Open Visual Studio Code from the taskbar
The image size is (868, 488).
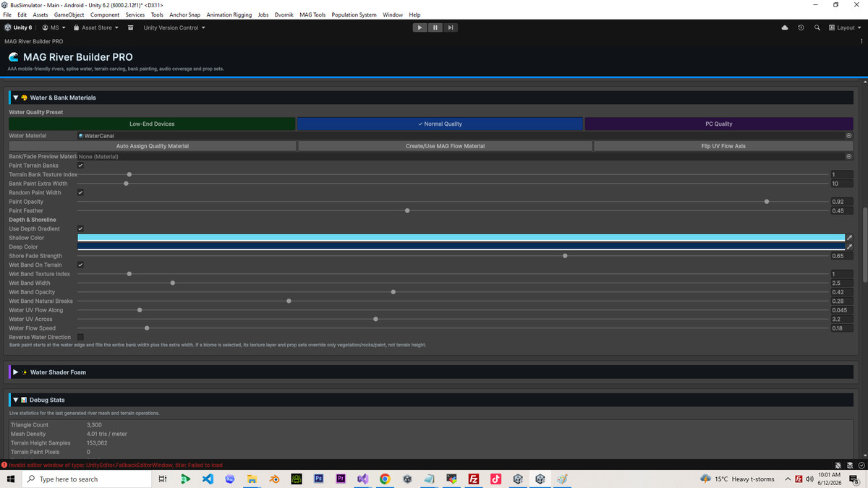(x=208, y=479)
